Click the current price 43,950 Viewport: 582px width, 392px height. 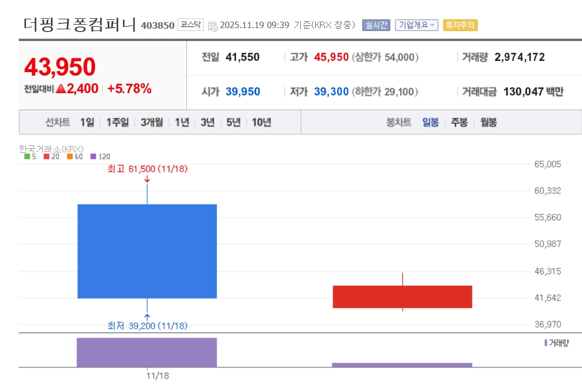click(60, 67)
